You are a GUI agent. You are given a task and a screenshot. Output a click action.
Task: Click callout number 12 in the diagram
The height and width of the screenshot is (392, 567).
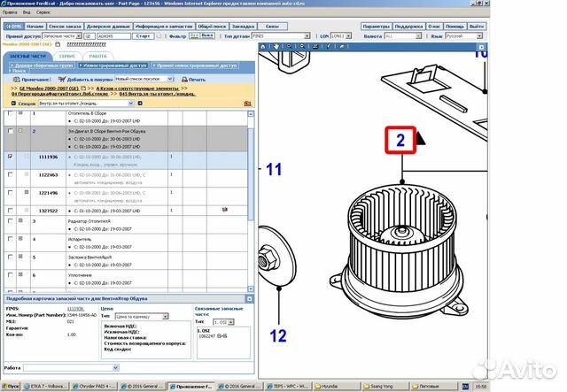tap(277, 335)
